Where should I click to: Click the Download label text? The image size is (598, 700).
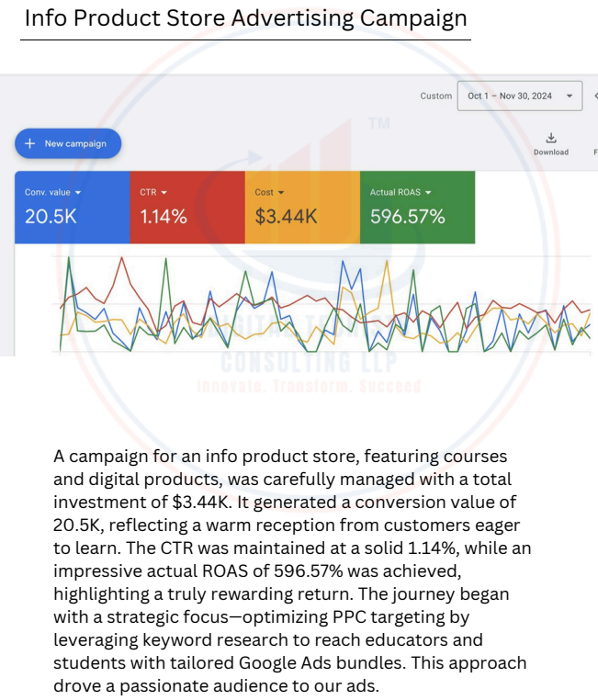[x=551, y=152]
